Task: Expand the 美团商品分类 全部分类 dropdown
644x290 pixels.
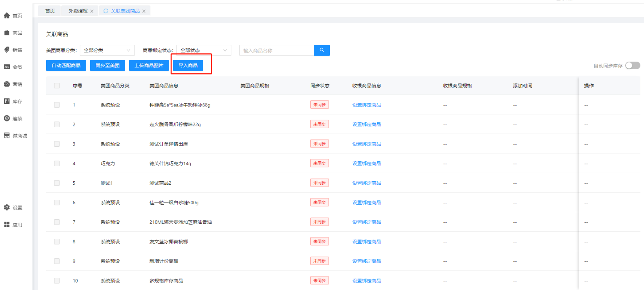Action: click(107, 50)
